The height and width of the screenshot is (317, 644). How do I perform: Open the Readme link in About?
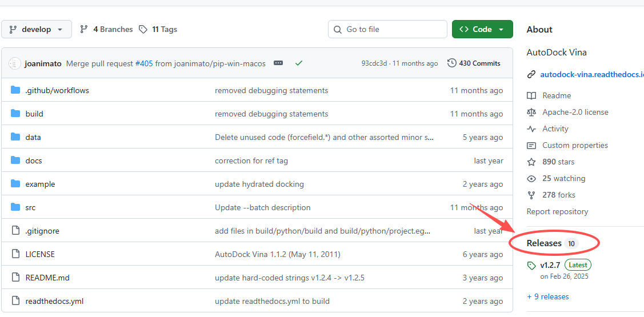click(556, 95)
